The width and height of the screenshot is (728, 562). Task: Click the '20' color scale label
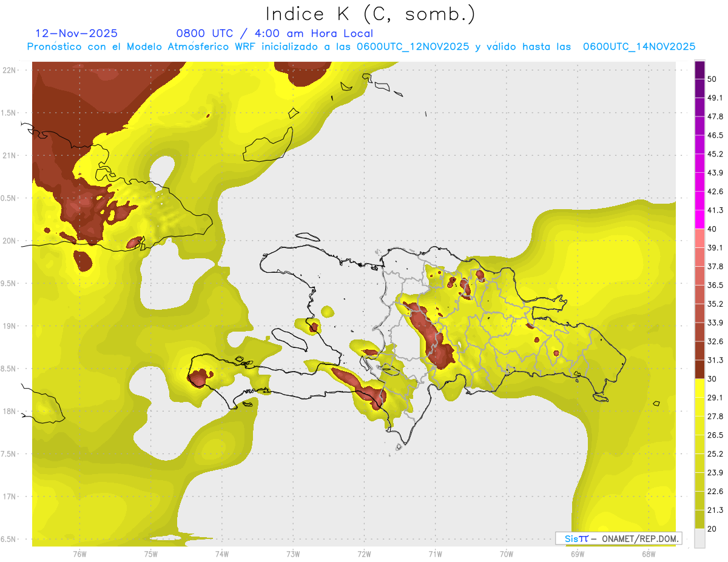point(712,529)
